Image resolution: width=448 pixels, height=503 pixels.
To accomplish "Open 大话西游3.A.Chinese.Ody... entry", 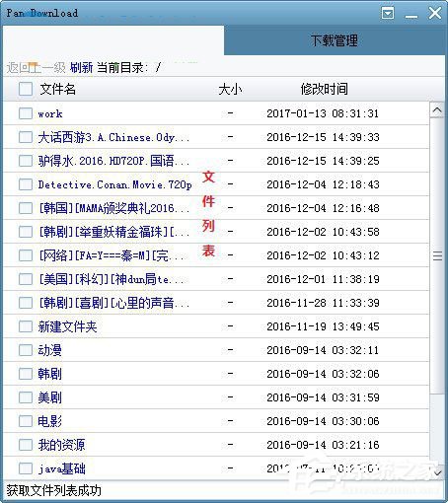I will point(113,137).
